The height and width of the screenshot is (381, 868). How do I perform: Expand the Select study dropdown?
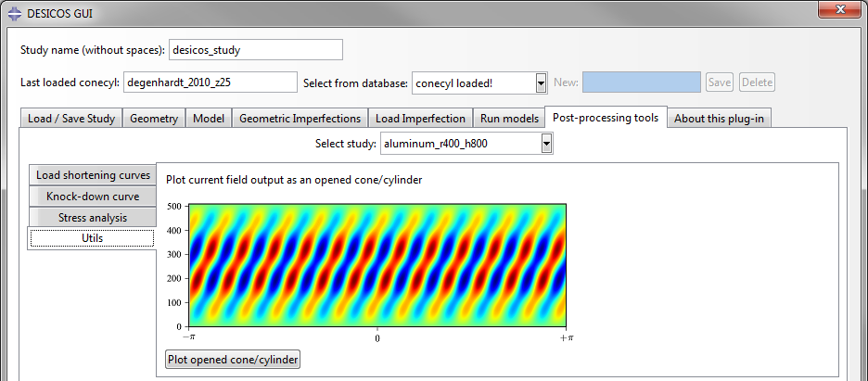pyautogui.click(x=546, y=144)
